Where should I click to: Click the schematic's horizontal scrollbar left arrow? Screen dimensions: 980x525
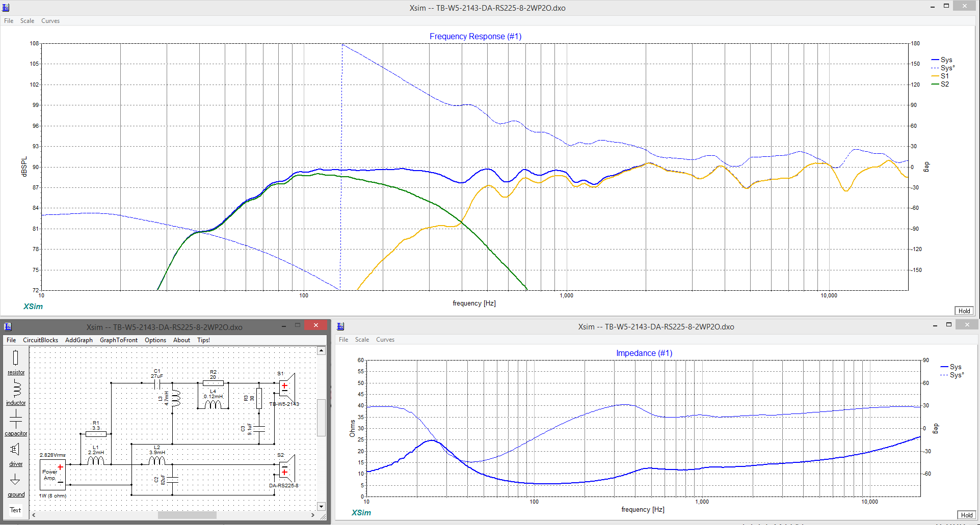tap(34, 515)
